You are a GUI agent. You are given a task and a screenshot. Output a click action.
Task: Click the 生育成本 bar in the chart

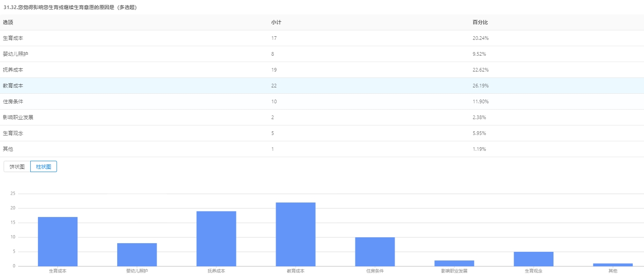(x=57, y=241)
